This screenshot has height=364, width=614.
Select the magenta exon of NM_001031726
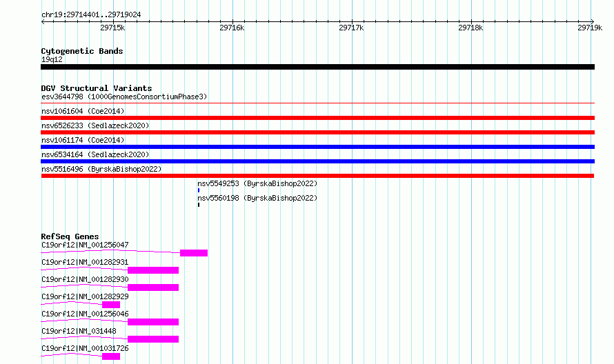(111, 356)
